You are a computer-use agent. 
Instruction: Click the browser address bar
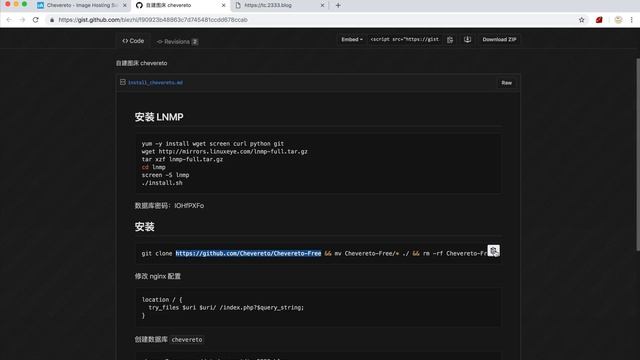pos(310,20)
